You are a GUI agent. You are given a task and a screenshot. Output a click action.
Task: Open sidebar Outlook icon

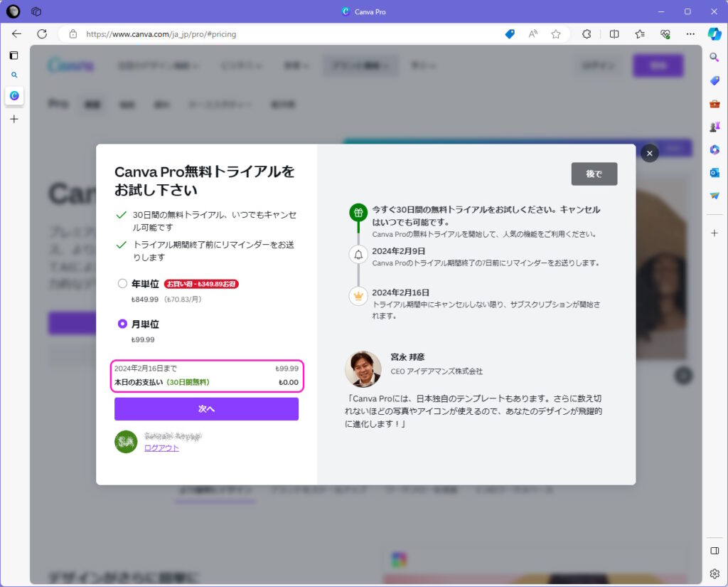(714, 172)
